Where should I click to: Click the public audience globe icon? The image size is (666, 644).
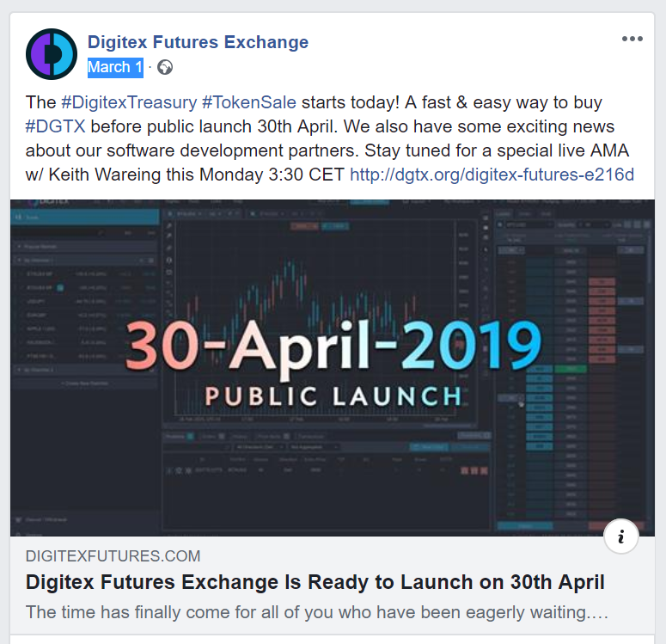coord(165,67)
